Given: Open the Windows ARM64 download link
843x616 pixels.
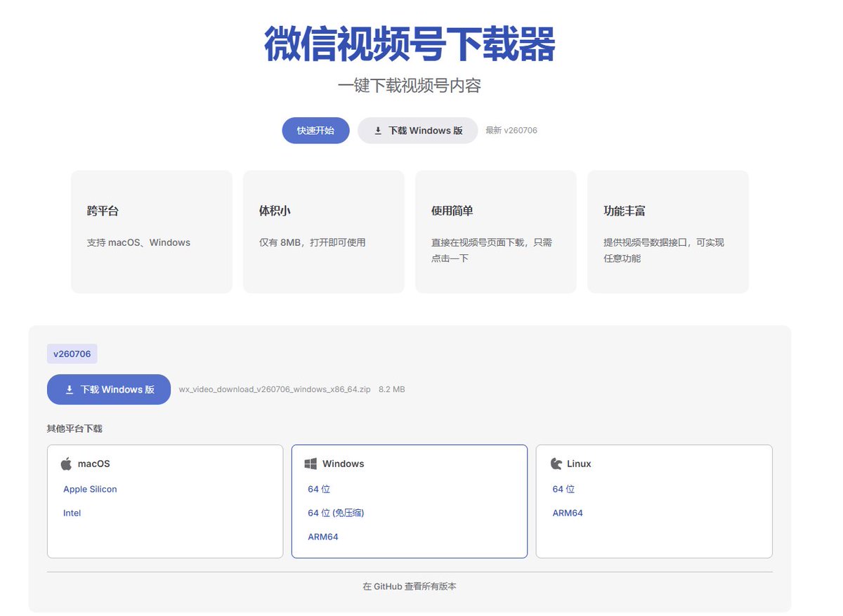Looking at the screenshot, I should point(323,537).
